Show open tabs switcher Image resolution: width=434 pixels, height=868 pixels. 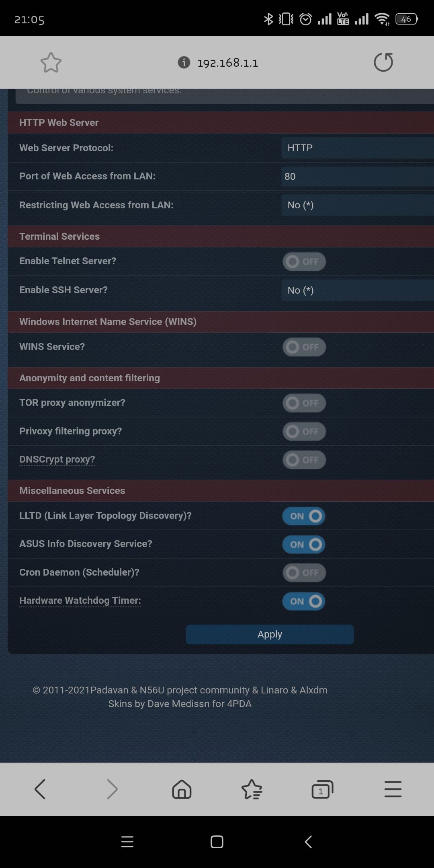[322, 789]
